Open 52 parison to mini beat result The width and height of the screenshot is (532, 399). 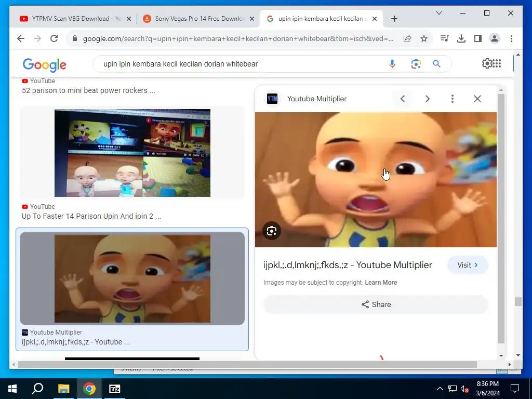(88, 90)
